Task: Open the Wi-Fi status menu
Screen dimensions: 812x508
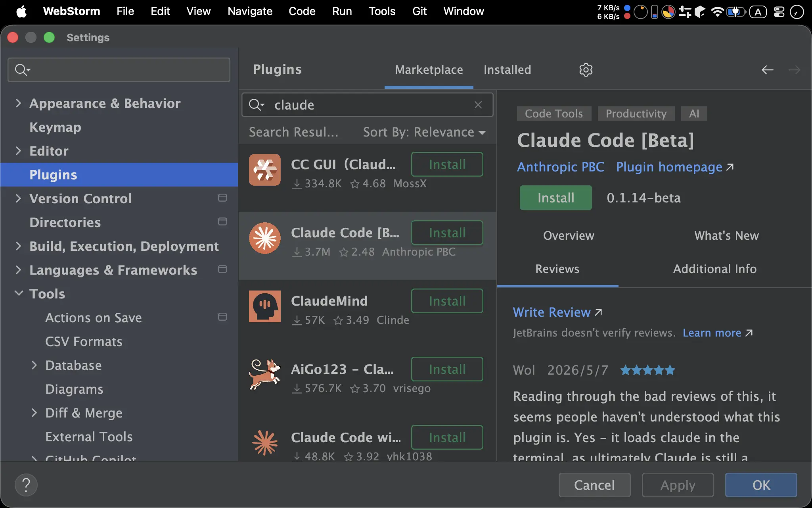Action: click(x=717, y=12)
